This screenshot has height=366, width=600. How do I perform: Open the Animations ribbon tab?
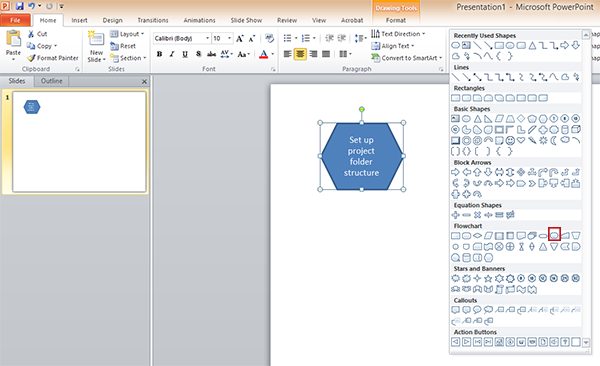point(199,20)
